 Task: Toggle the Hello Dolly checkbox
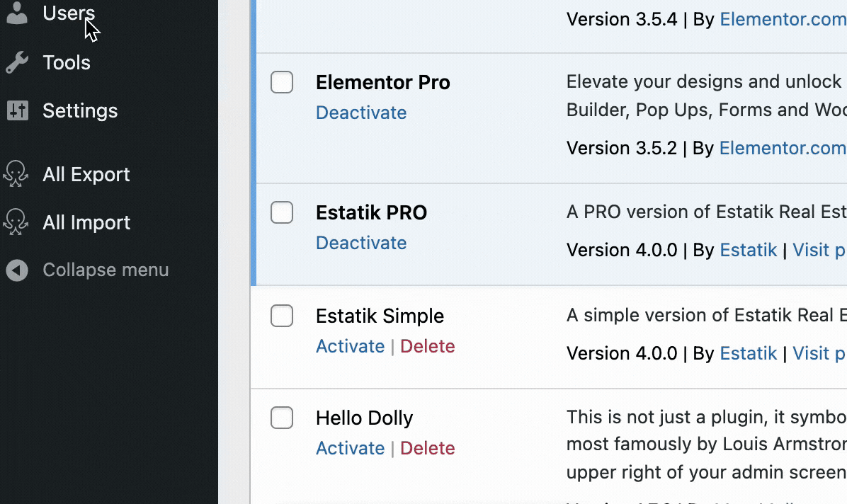282,418
